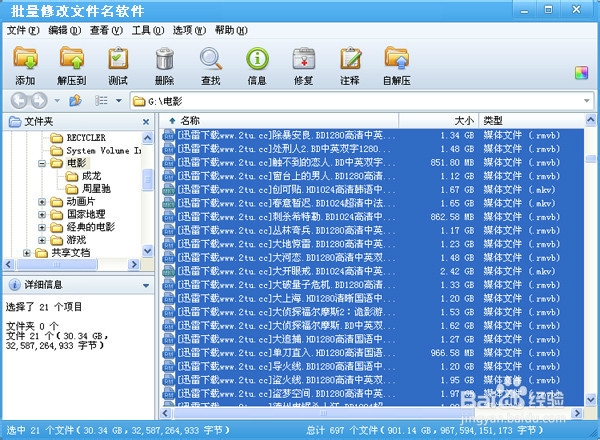Select the 刺杀希特勒 file row
Viewport: 600px width, 440px height.
[x=373, y=217]
